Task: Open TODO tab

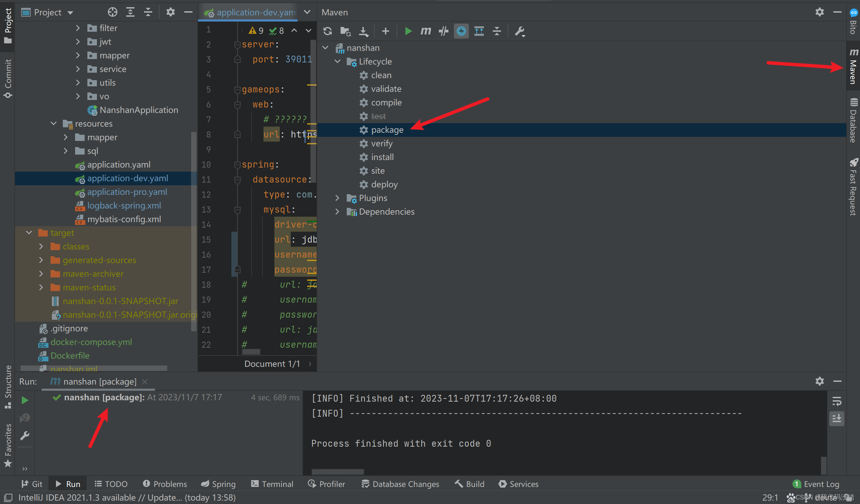Action: click(x=111, y=484)
